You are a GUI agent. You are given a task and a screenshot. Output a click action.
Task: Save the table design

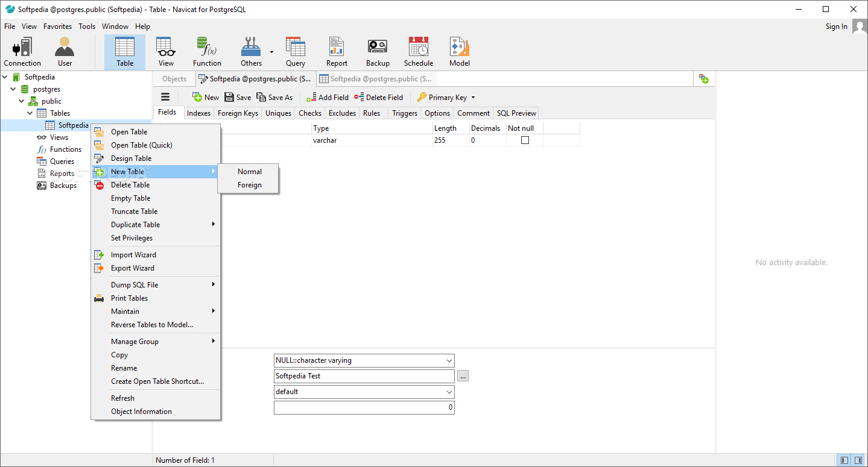pyautogui.click(x=238, y=97)
